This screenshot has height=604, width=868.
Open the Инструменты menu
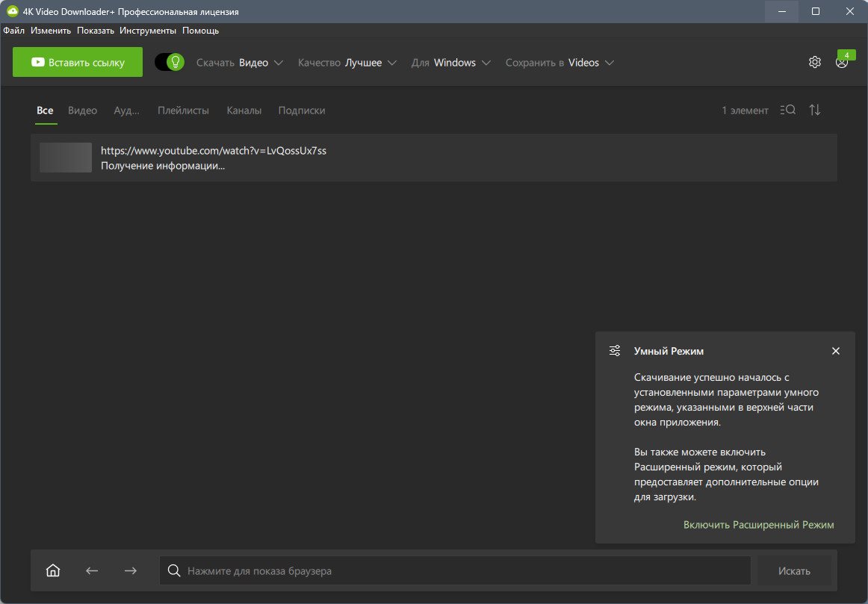[148, 31]
